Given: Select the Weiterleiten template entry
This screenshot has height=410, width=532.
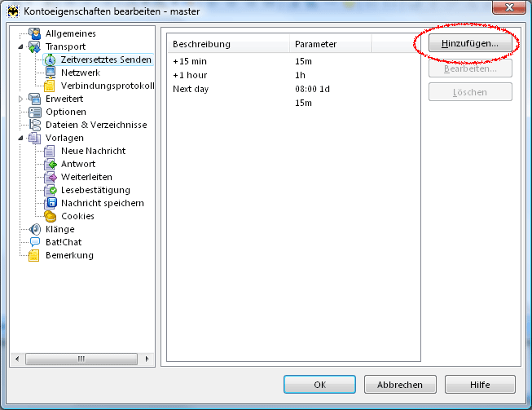Looking at the screenshot, I should click(x=86, y=177).
